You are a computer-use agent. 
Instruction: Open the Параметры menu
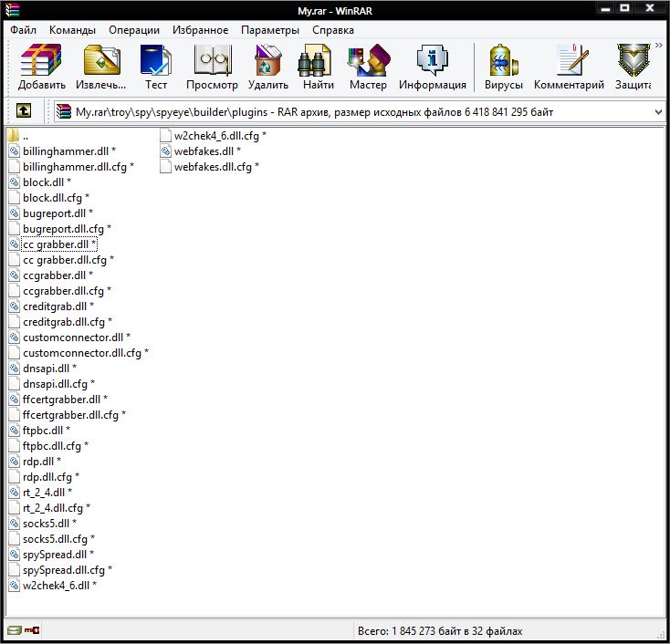click(x=270, y=30)
